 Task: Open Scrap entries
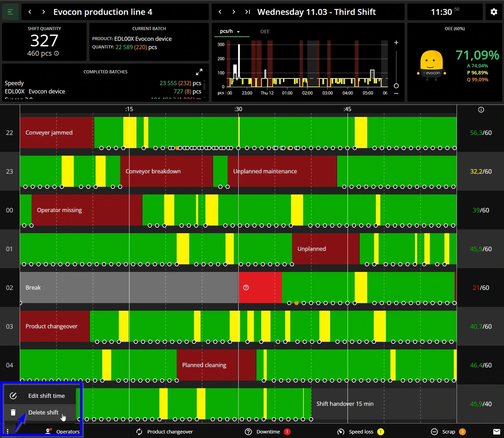point(448,432)
